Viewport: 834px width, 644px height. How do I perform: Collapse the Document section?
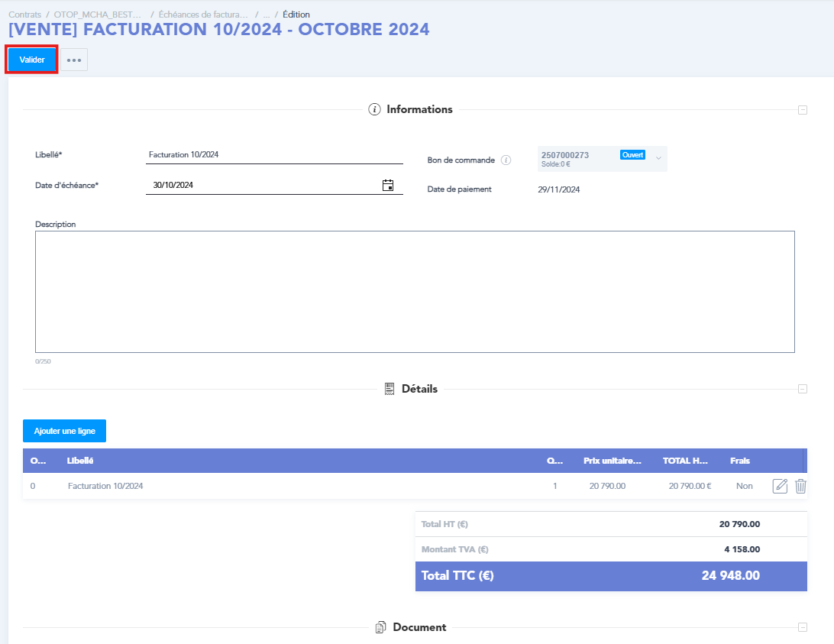[x=803, y=627]
